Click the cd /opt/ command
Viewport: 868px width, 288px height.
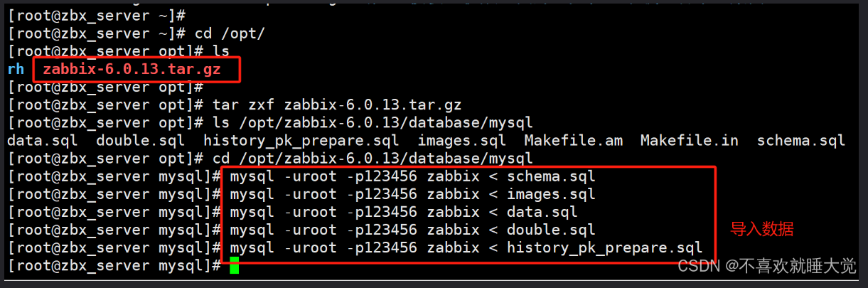tap(230, 34)
